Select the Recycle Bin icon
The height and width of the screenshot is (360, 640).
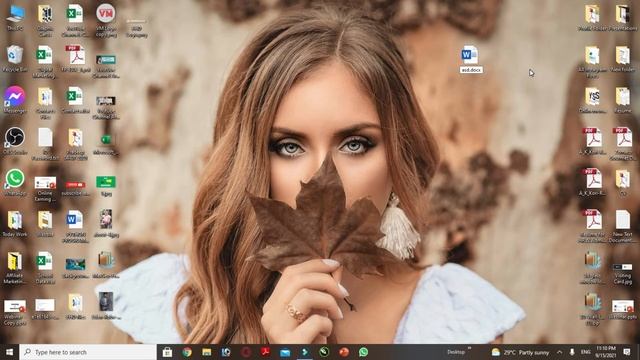click(x=15, y=59)
